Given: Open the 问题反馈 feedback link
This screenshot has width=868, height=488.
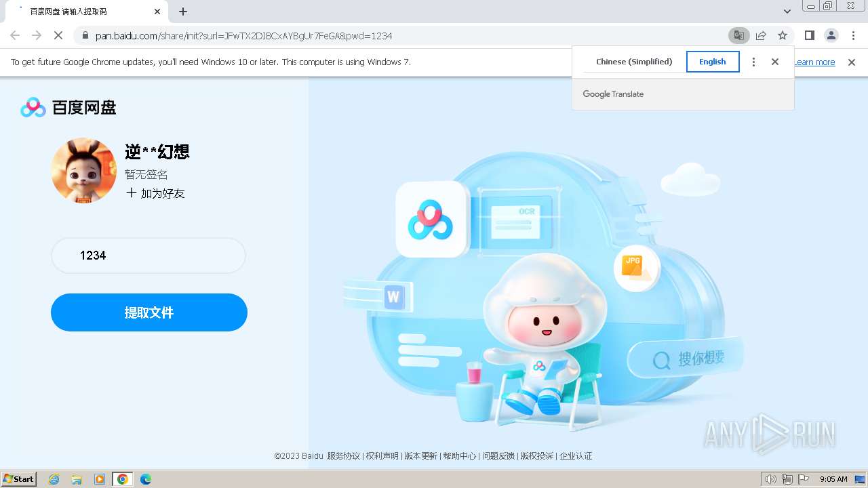Looking at the screenshot, I should pyautogui.click(x=498, y=456).
